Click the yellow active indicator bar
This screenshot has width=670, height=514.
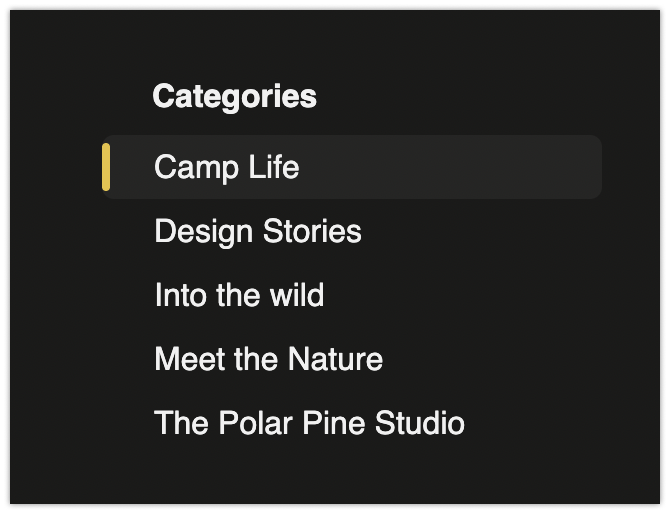106,167
